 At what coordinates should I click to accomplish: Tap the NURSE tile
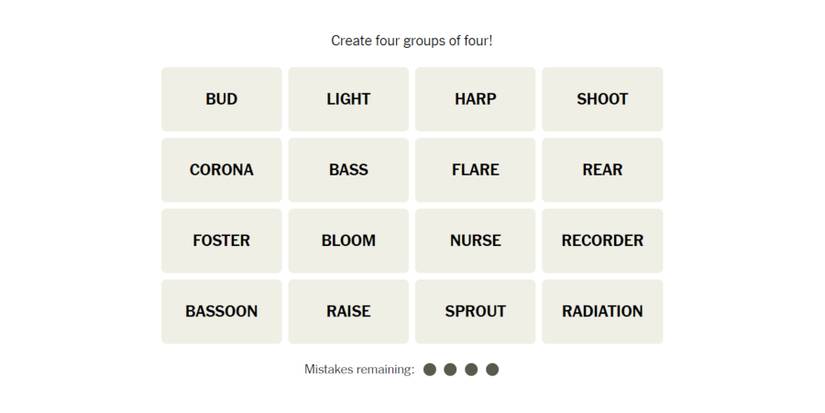point(475,241)
